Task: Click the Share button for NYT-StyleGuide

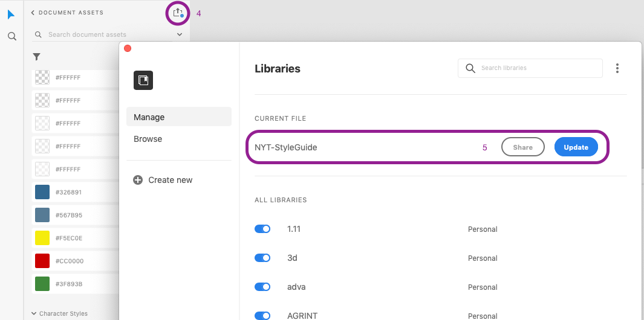Action: coord(523,147)
